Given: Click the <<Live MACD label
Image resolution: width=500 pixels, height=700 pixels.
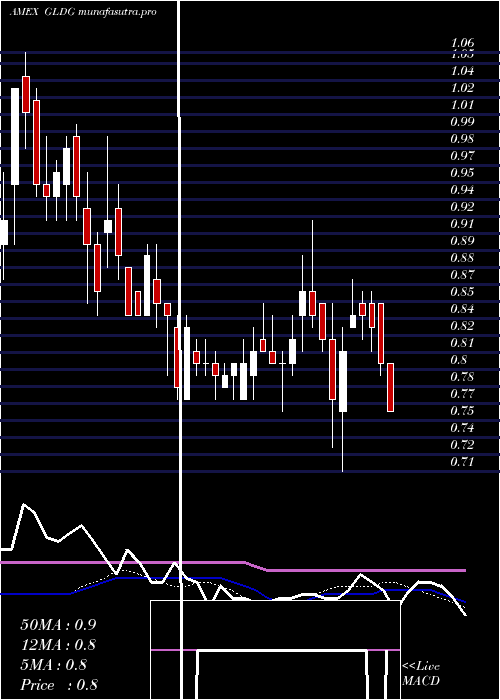Looking at the screenshot, I should 421,674.
